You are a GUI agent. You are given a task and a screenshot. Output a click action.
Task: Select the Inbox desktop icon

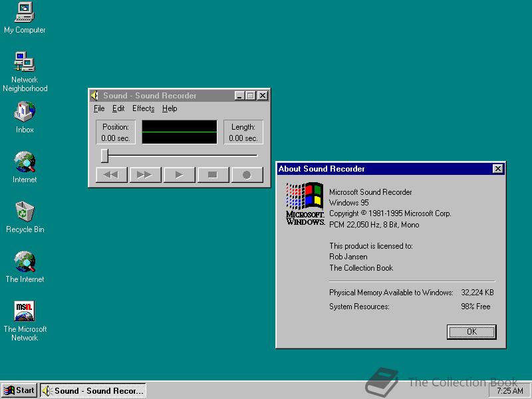[x=25, y=117]
